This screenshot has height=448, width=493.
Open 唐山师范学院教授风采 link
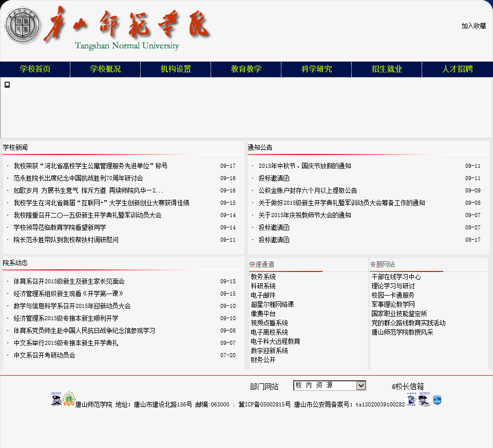[x=403, y=332]
